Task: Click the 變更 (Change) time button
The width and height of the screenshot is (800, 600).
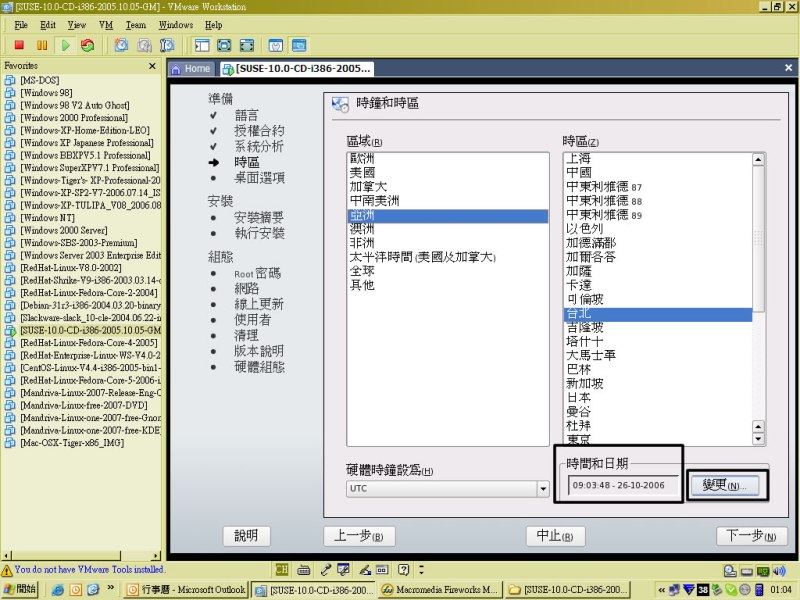Action: tap(724, 485)
